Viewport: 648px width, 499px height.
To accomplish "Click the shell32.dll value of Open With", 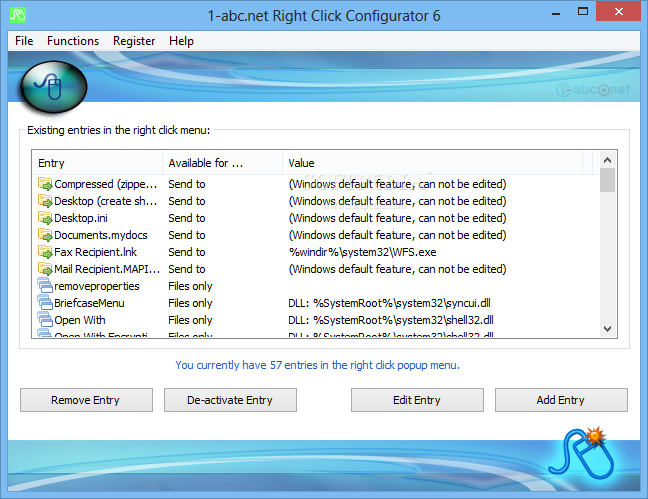I will coord(391,320).
